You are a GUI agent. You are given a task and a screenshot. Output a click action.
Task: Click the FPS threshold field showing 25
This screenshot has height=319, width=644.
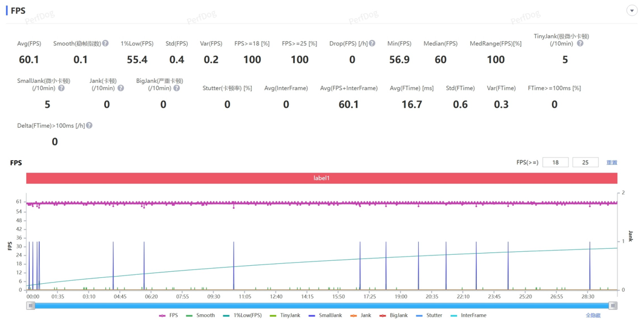click(585, 162)
